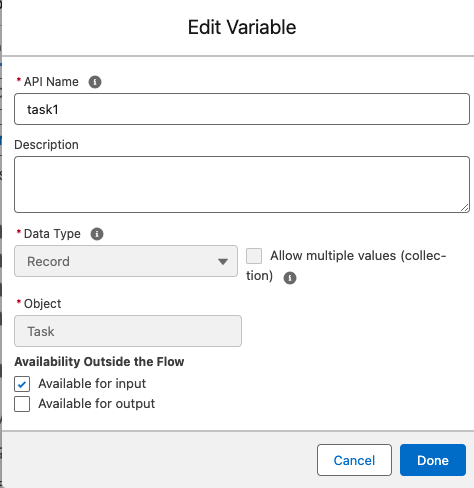Click Cancel to discard variable changes
The height and width of the screenshot is (488, 474).
point(354,460)
